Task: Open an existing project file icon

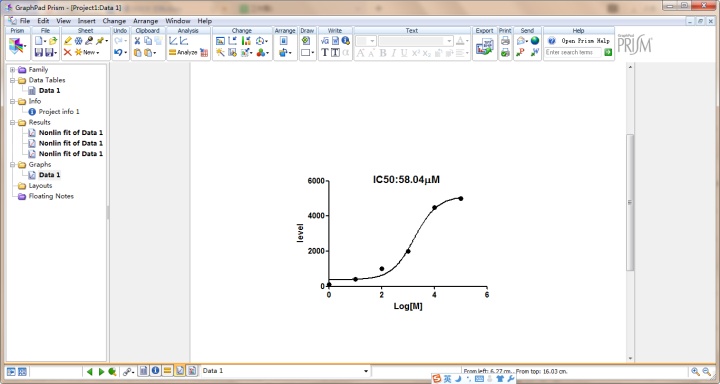Action: (53, 41)
